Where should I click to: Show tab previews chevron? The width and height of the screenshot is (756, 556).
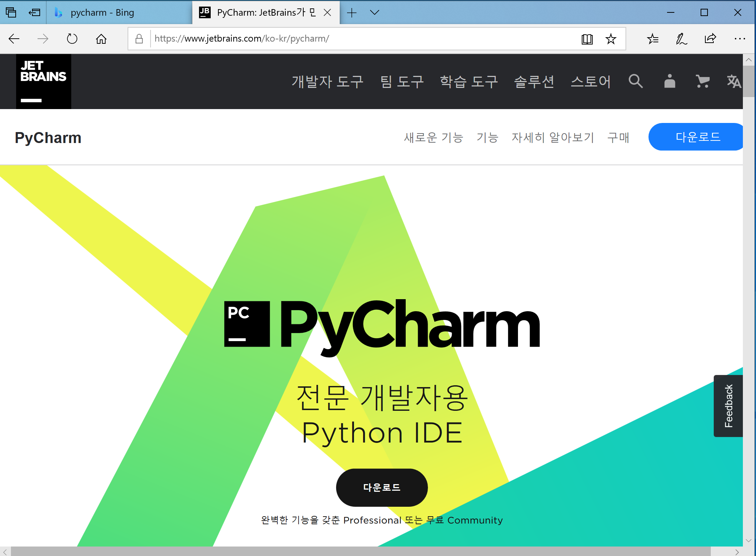374,13
